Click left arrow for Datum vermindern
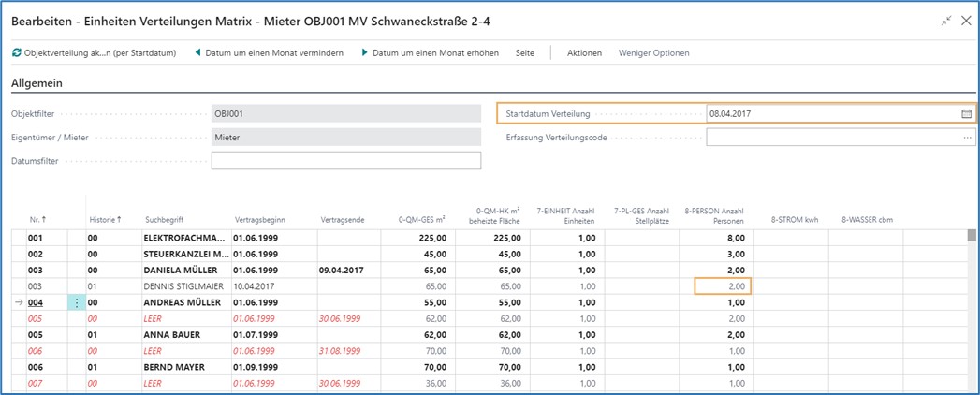Viewport: 980px width, 395px height. pos(198,53)
